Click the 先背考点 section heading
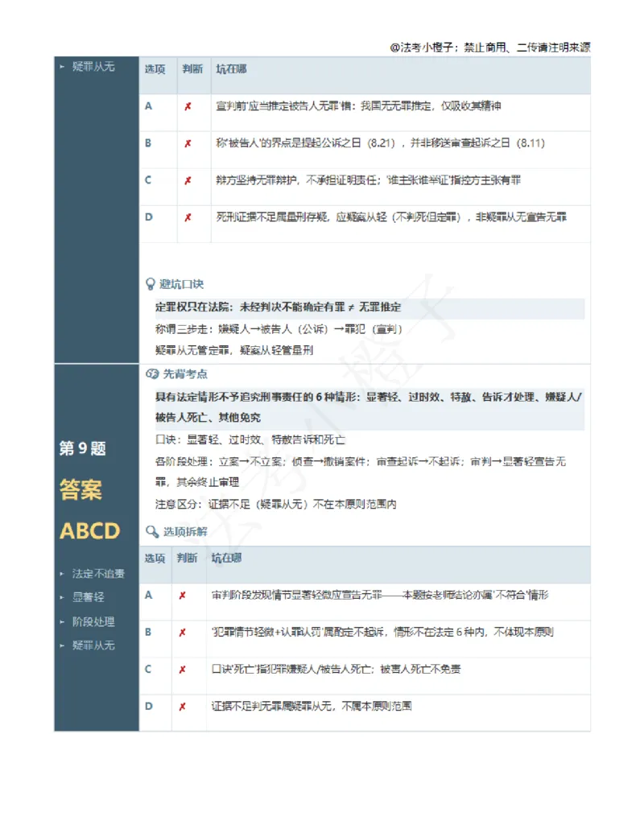Viewport: 644px width, 833px height. [185, 374]
